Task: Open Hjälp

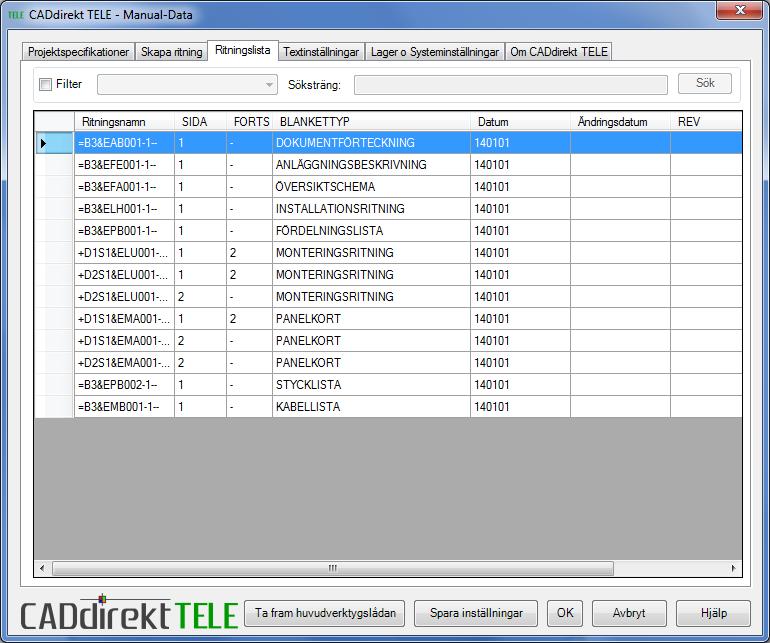Action: pos(713,613)
